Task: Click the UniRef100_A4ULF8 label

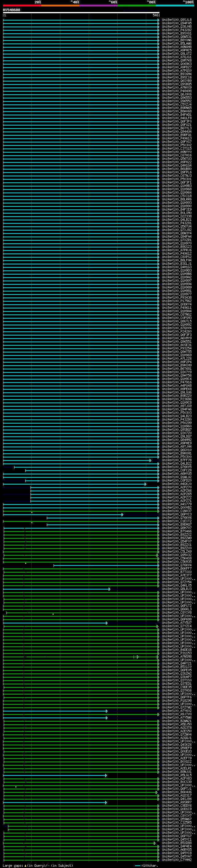Action: (x=176, y=118)
